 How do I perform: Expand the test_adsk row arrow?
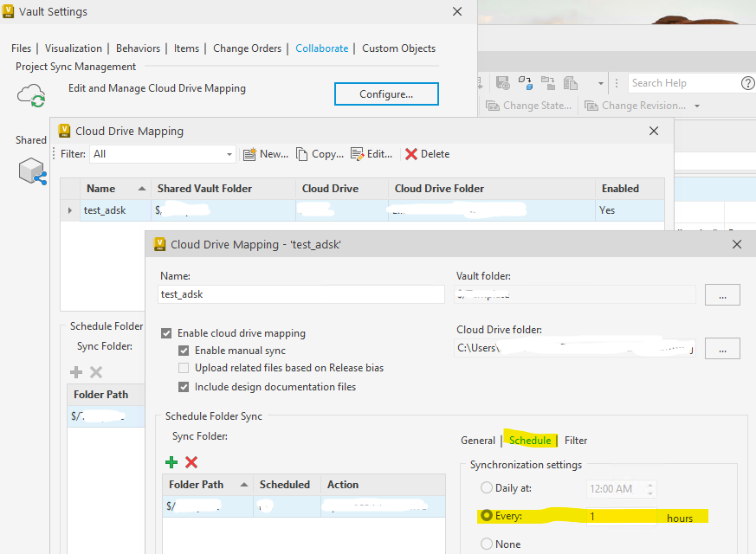point(68,209)
